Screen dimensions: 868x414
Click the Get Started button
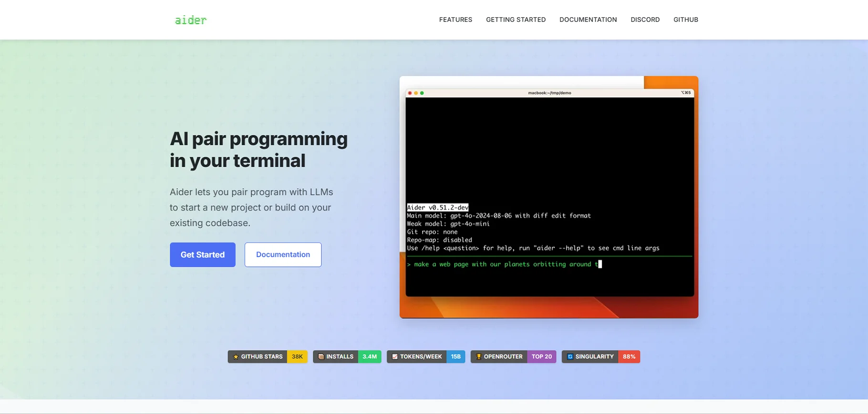tap(203, 254)
